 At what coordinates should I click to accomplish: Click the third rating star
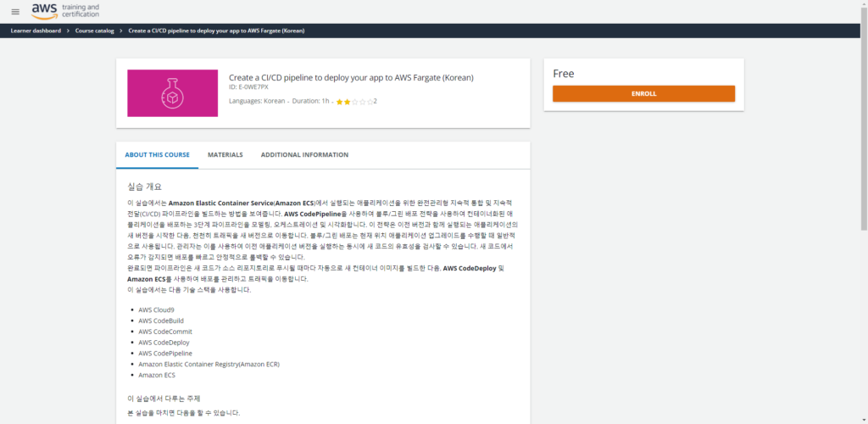coord(355,102)
